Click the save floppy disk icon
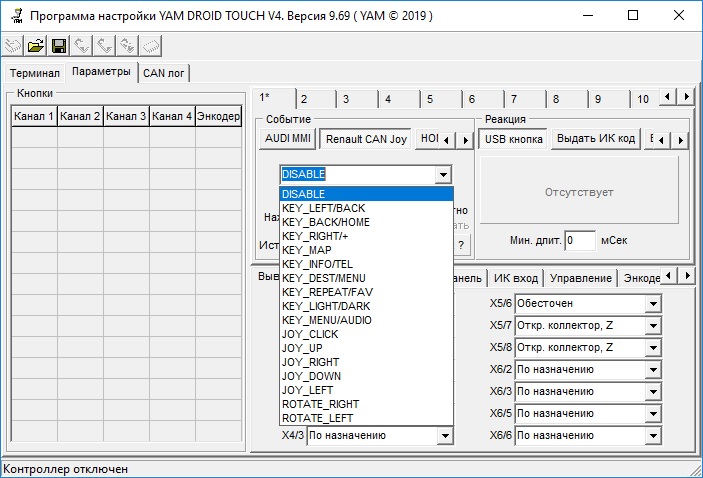703x478 pixels. click(x=59, y=46)
